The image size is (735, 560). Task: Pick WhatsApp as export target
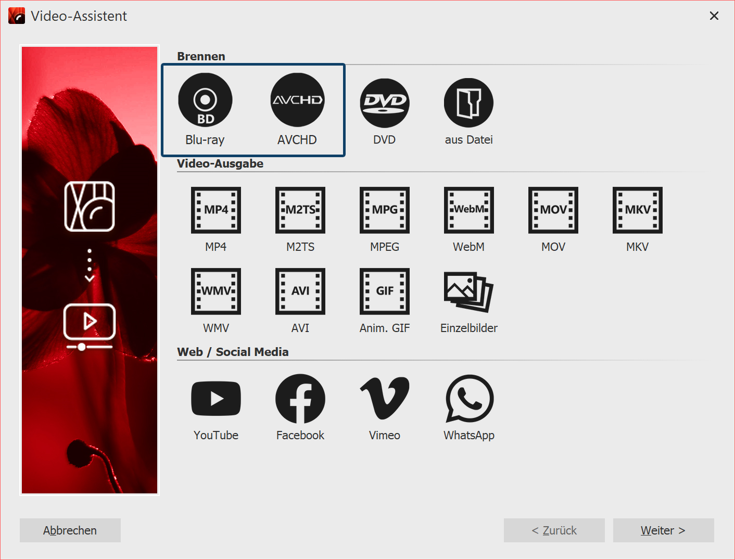click(x=468, y=398)
